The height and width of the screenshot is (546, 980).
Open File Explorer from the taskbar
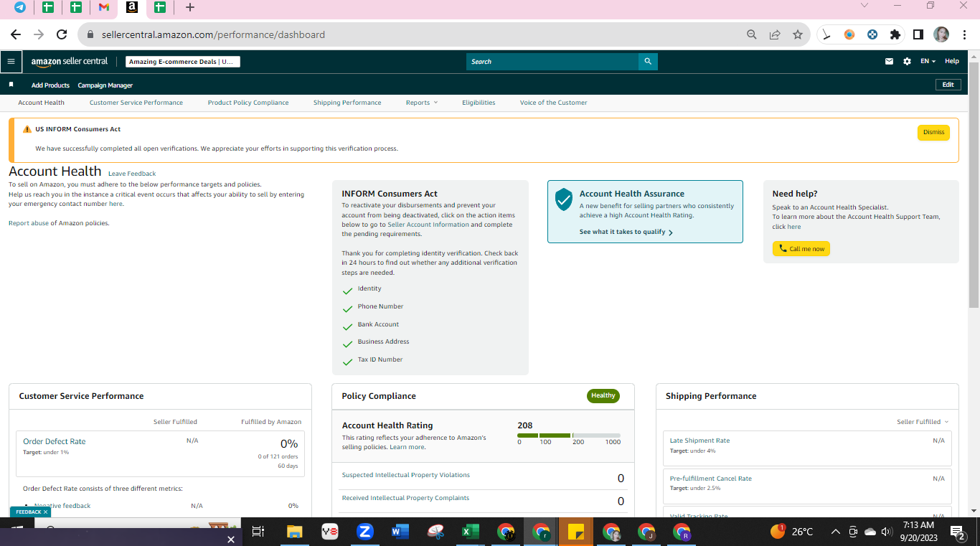(x=294, y=532)
